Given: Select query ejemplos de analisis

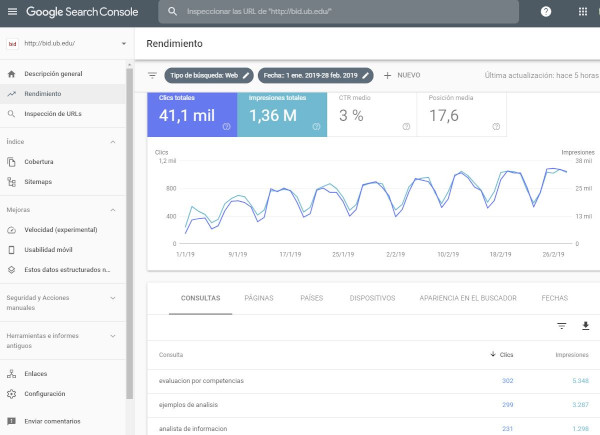Looking at the screenshot, I should (188, 405).
